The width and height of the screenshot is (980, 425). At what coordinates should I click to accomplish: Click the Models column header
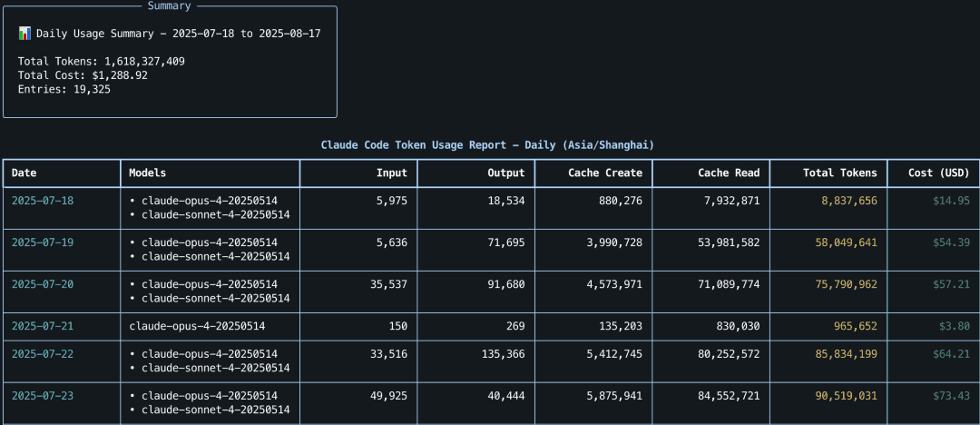[147, 173]
